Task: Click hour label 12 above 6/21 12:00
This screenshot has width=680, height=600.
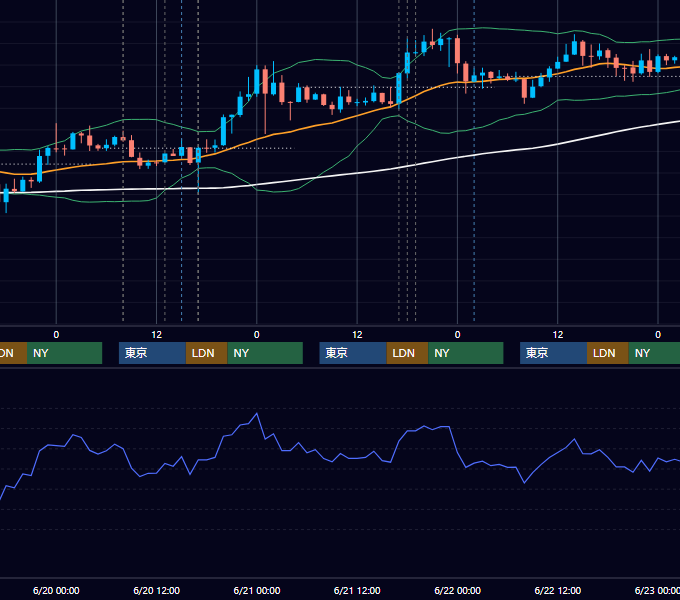Action: [357, 335]
